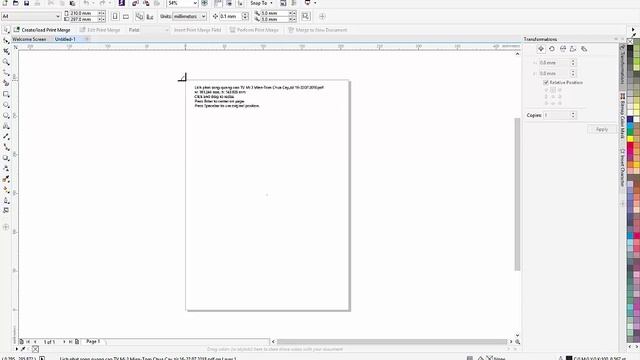Select the Artistic Media tool
The image size is (640, 360).
tap(6, 83)
